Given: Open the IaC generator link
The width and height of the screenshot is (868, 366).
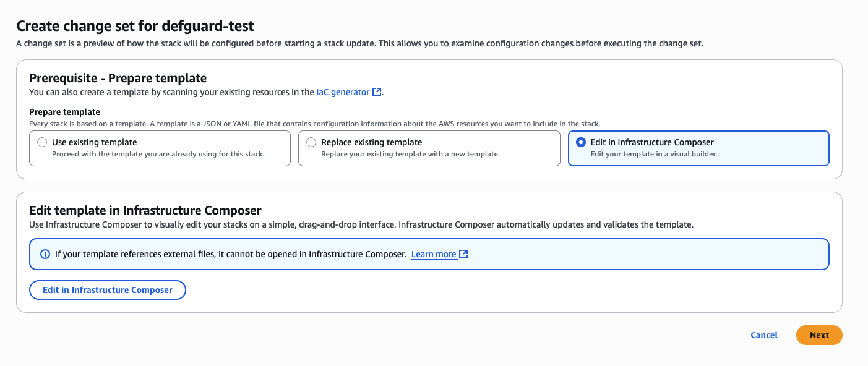Looking at the screenshot, I should click(x=343, y=92).
